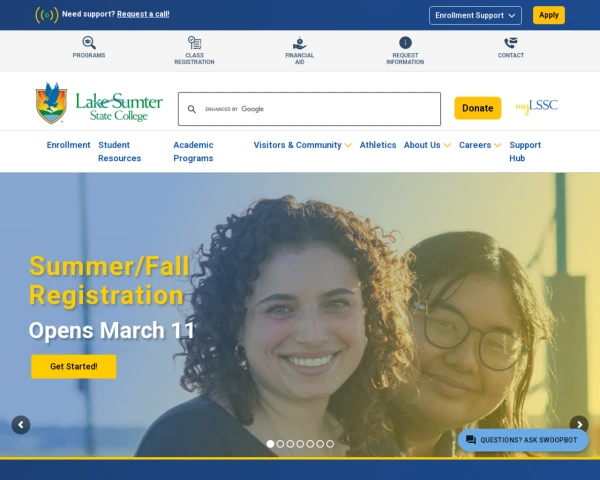This screenshot has width=600, height=480.
Task: Open the Programs search icon
Action: click(89, 42)
